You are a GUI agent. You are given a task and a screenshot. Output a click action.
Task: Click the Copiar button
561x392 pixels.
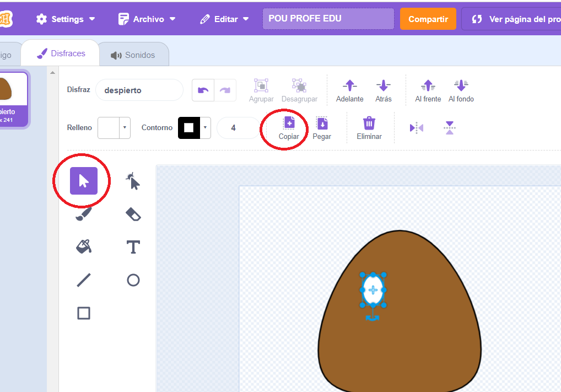289,127
